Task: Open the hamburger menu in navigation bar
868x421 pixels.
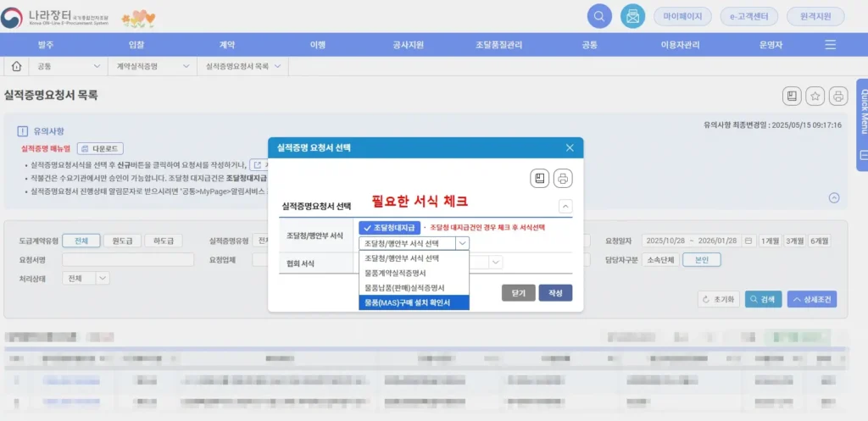Action: [x=830, y=44]
